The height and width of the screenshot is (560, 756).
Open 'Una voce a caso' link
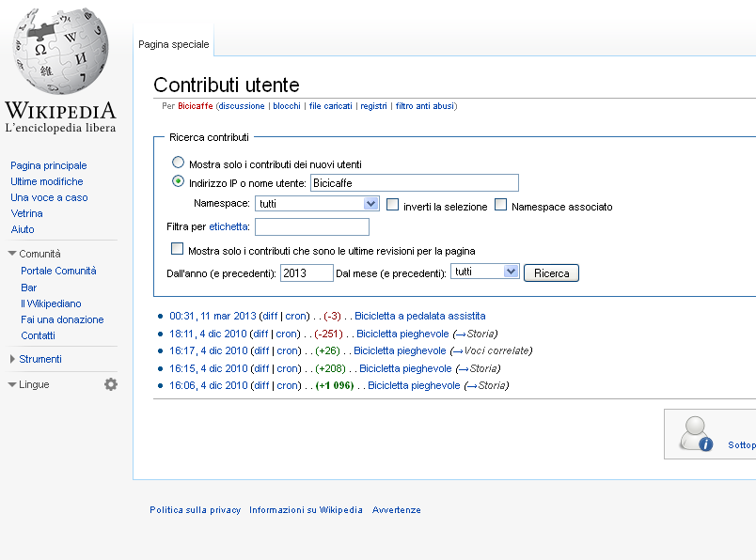coord(49,197)
